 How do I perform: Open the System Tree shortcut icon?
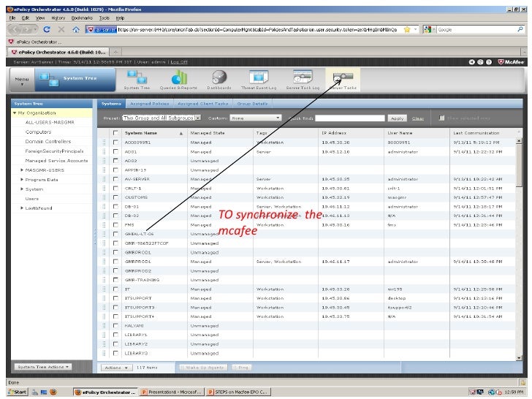pyautogui.click(x=137, y=80)
